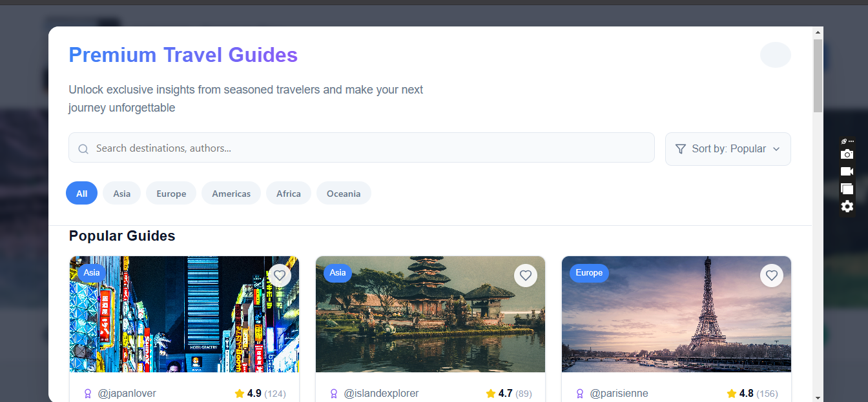
Task: Click the badge icon beside @islandexplorer
Action: click(334, 394)
